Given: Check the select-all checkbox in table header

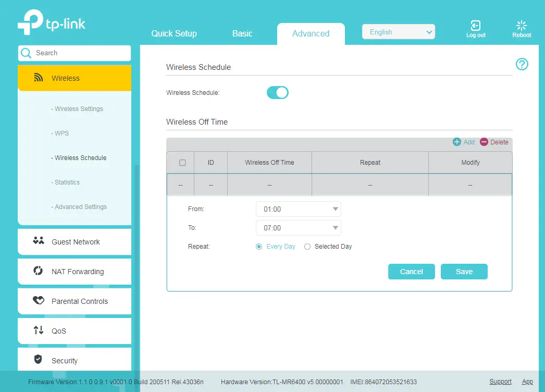Looking at the screenshot, I should pyautogui.click(x=182, y=163).
